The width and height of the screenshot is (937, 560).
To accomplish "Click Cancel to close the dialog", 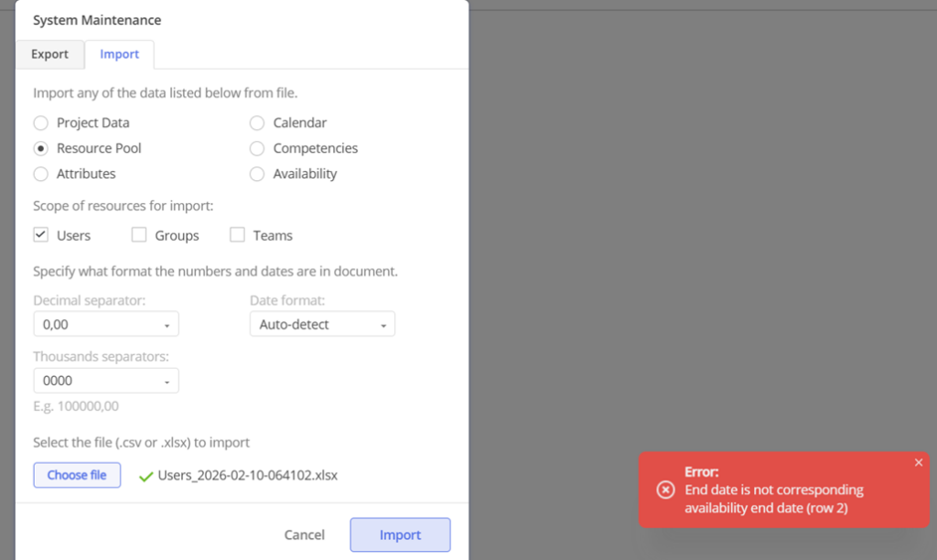I will (x=304, y=535).
